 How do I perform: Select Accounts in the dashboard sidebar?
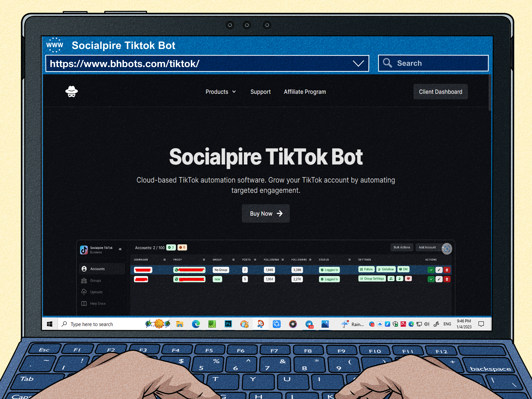coord(102,269)
